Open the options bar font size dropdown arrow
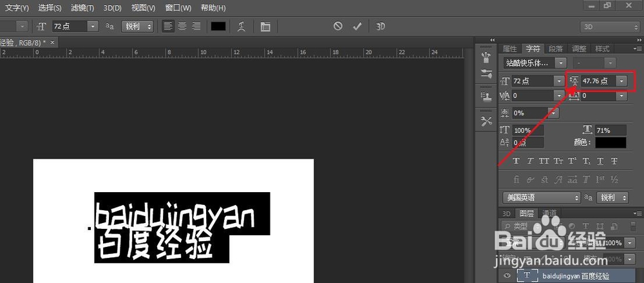 (93, 26)
